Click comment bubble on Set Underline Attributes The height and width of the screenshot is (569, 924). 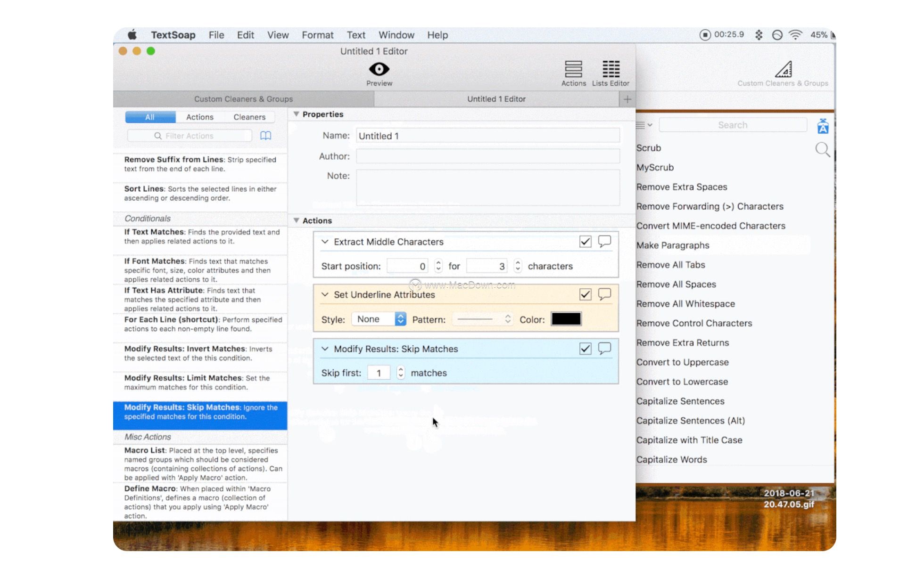pyautogui.click(x=604, y=294)
